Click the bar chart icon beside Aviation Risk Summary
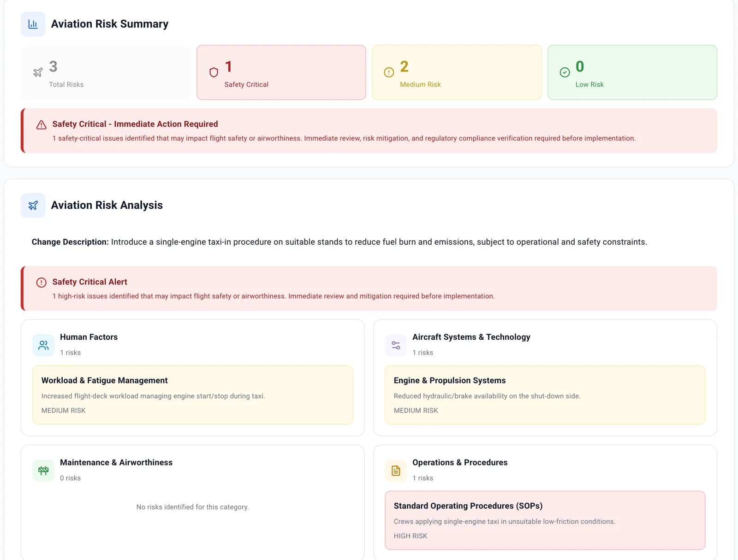Screen dimensions: 738x560 click(33, 24)
